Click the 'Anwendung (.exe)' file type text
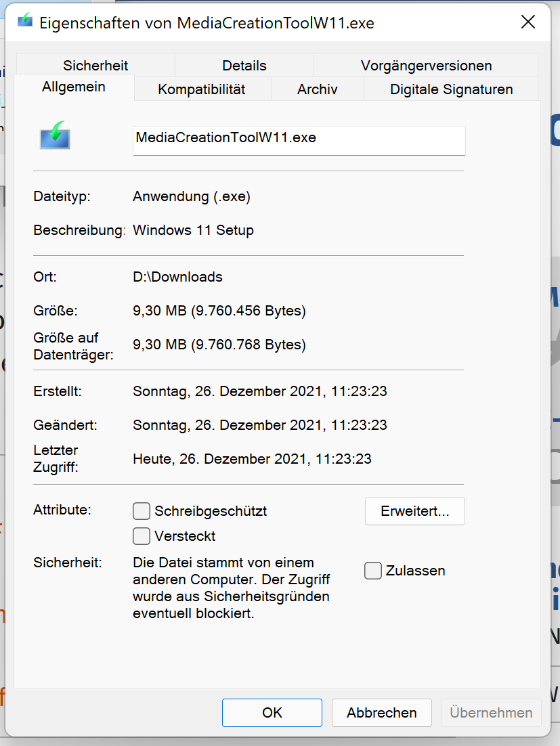This screenshot has width=560, height=746. 192,196
